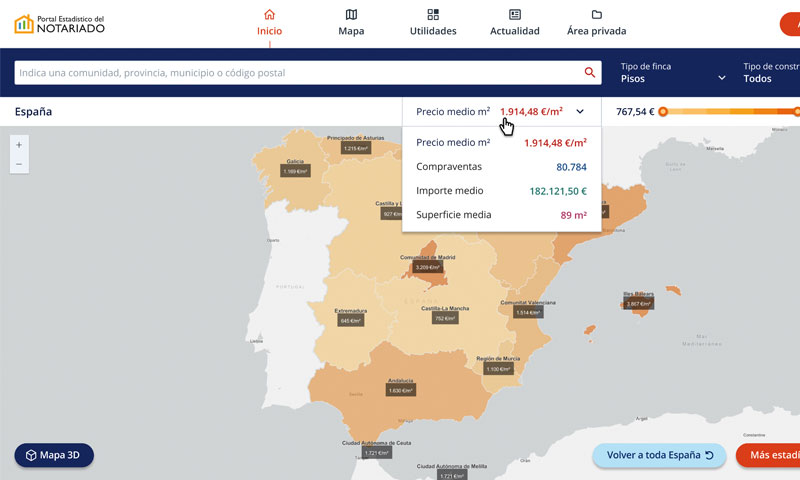
Task: Go to Actualidad news section
Action: click(514, 23)
